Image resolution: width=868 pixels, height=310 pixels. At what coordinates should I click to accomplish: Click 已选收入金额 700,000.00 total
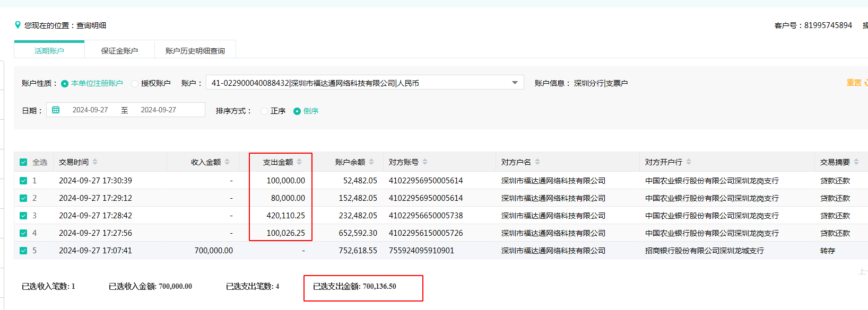click(x=151, y=287)
